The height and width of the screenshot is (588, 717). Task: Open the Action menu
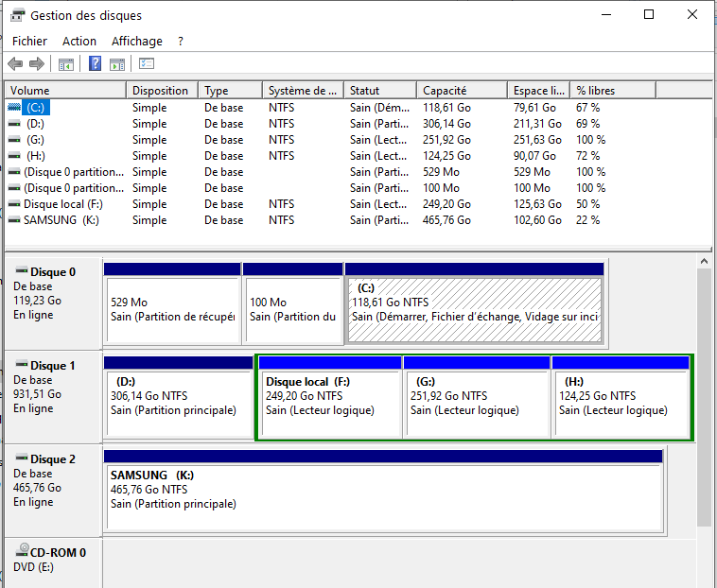click(79, 41)
